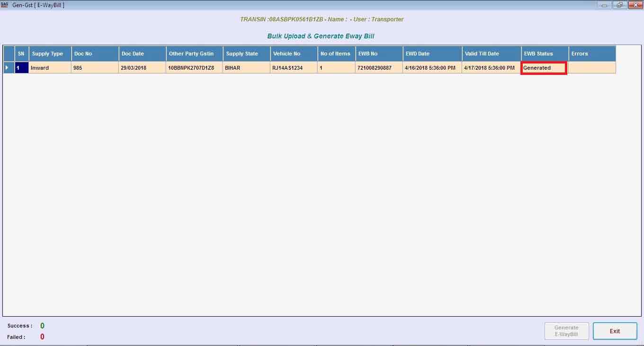Click the Gen-Gst app icon in title bar
The height and width of the screenshot is (346, 644).
pos(5,5)
